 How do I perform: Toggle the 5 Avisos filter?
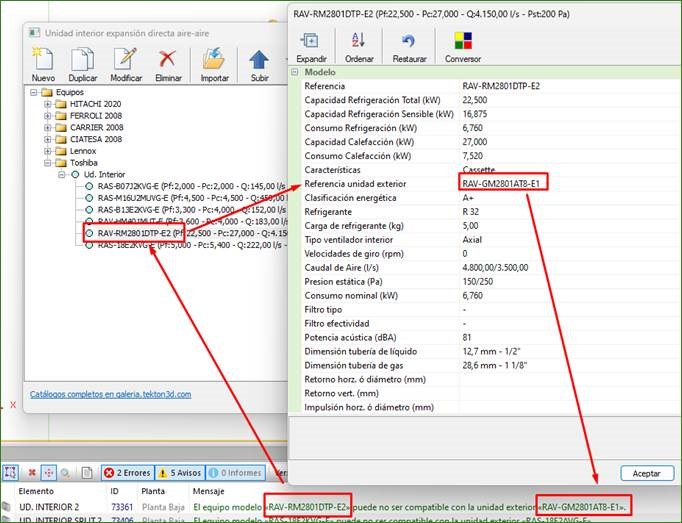[180, 473]
